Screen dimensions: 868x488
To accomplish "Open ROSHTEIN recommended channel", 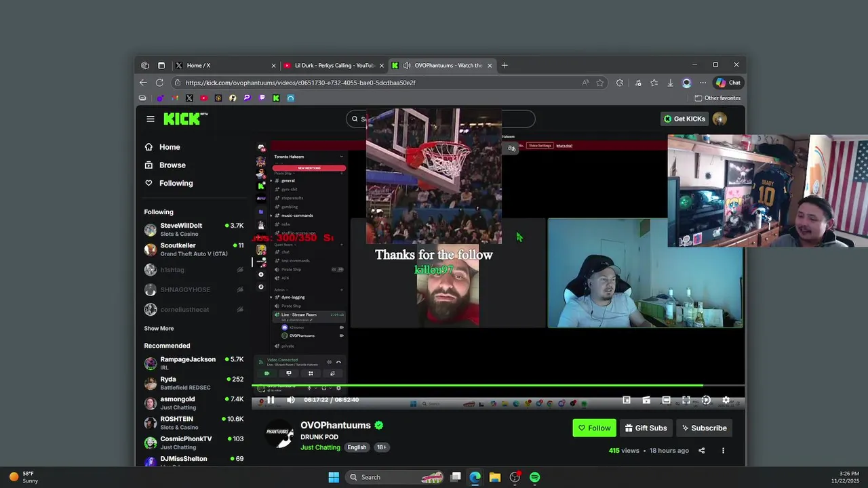I will (x=194, y=423).
